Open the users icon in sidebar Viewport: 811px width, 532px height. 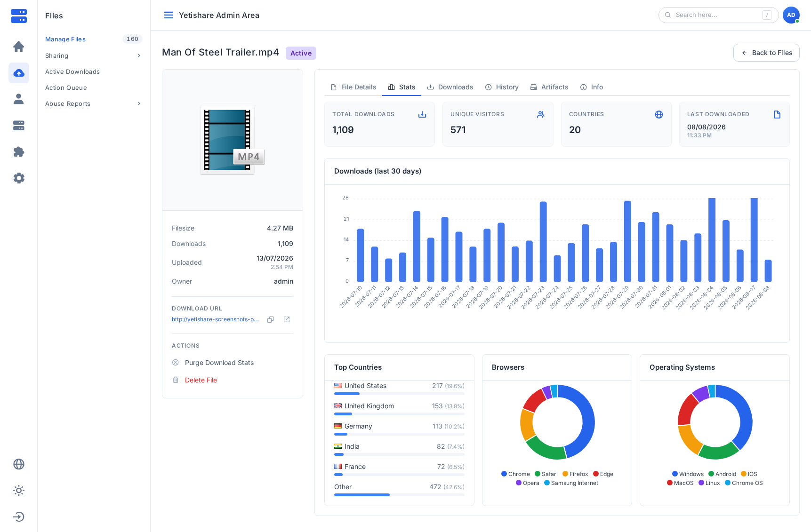point(19,99)
